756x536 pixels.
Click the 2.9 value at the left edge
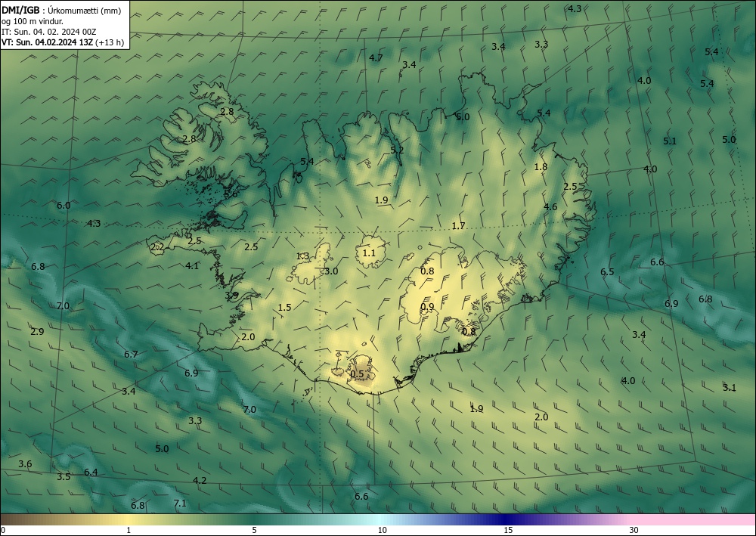click(37, 332)
